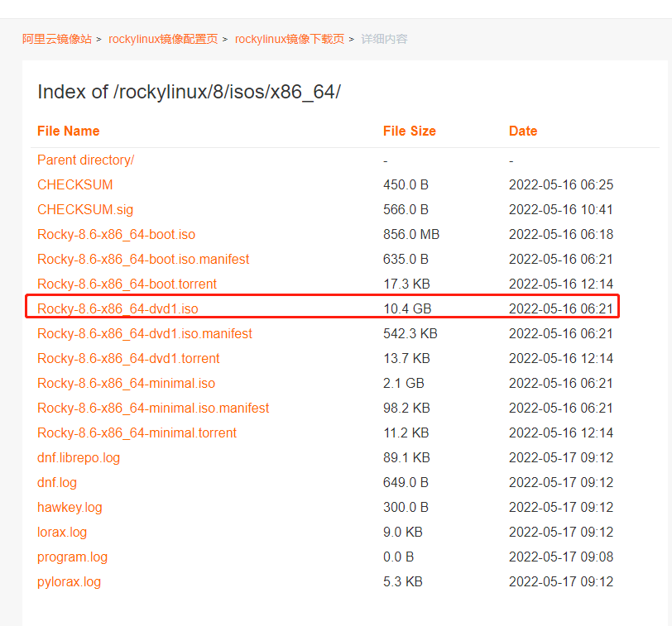Select date 2022-05-16 06:25 of CHECKSUM
672x626 pixels.
click(561, 184)
